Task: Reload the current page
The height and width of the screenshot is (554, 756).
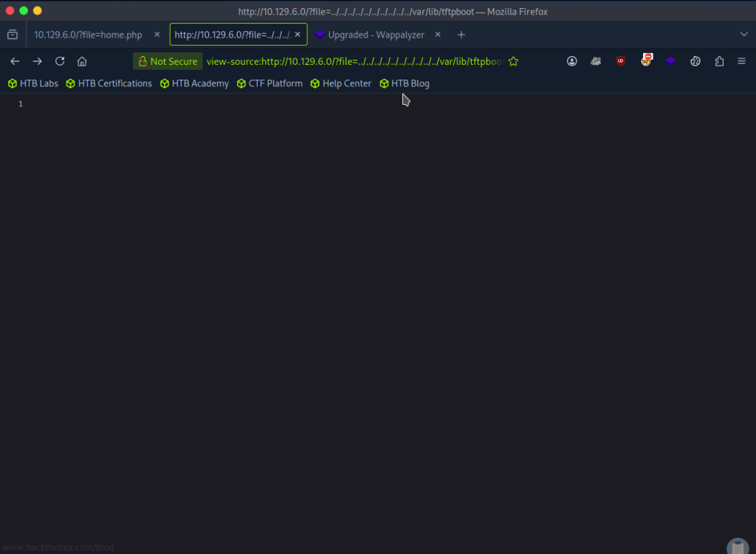Action: pos(60,61)
